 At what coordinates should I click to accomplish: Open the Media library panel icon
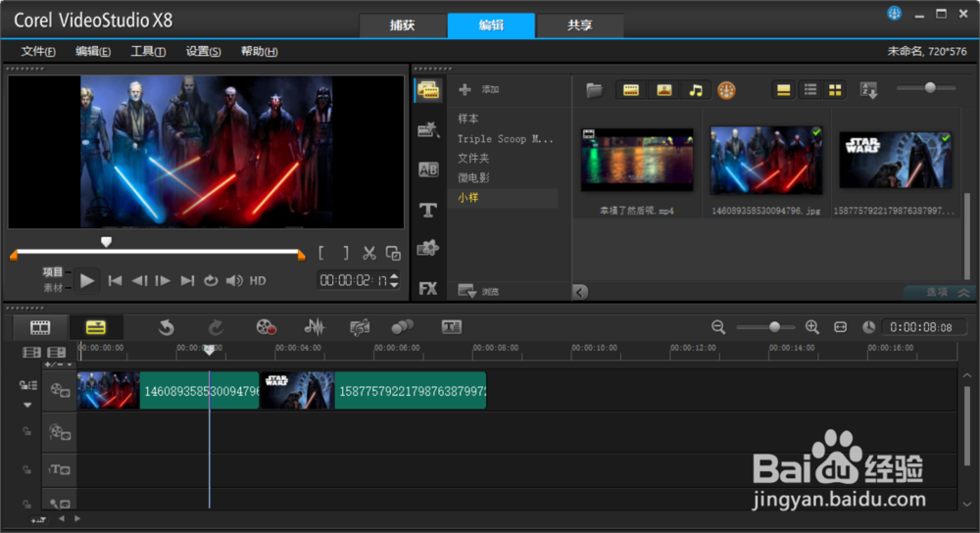pyautogui.click(x=428, y=90)
